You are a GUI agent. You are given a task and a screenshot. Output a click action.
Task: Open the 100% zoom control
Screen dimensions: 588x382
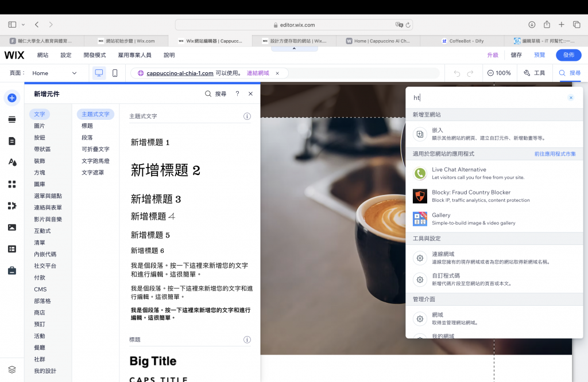(499, 73)
